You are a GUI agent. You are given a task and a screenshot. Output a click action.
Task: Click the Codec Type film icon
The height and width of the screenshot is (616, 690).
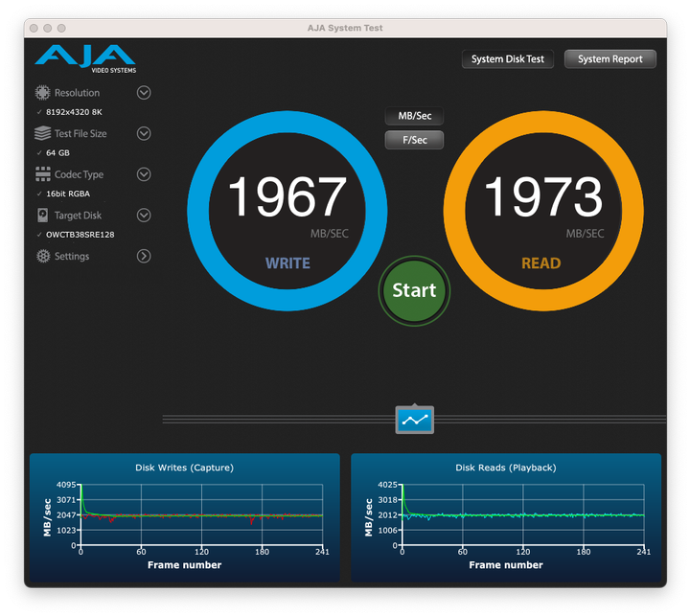click(x=42, y=174)
